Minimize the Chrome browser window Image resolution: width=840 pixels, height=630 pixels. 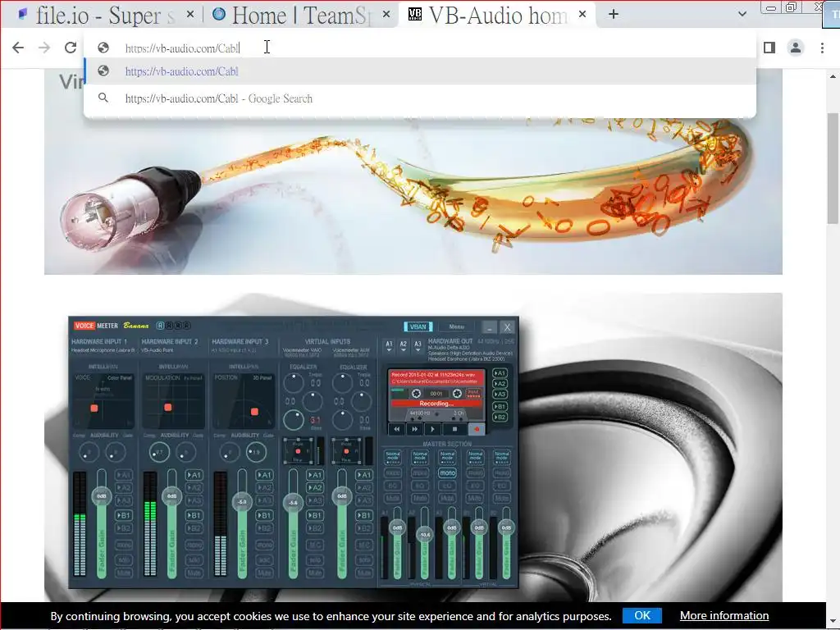(x=771, y=7)
